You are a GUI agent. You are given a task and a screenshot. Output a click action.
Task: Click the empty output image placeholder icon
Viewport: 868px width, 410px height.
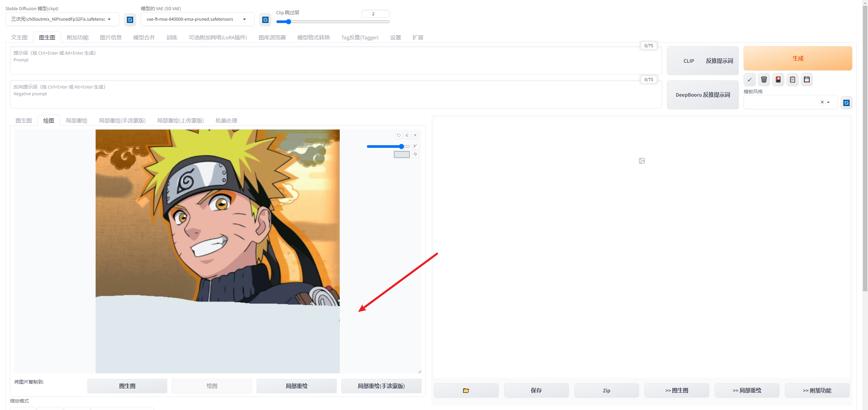pos(642,161)
